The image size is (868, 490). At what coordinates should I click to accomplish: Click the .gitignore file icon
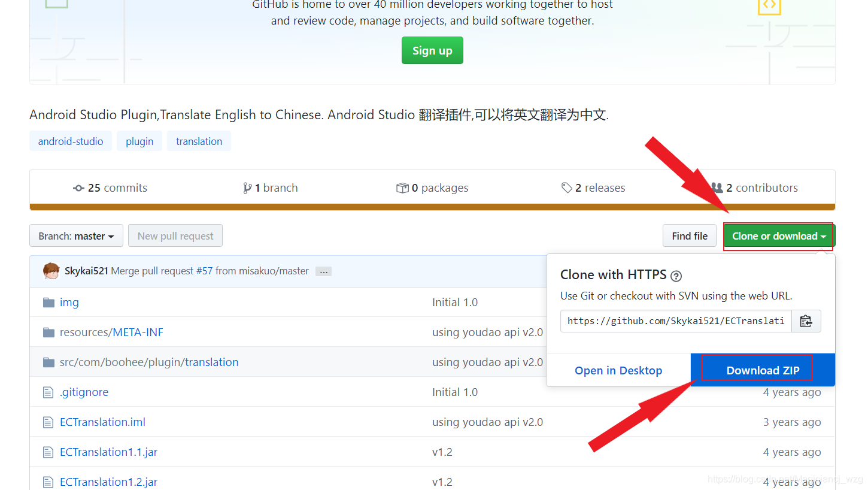[48, 392]
